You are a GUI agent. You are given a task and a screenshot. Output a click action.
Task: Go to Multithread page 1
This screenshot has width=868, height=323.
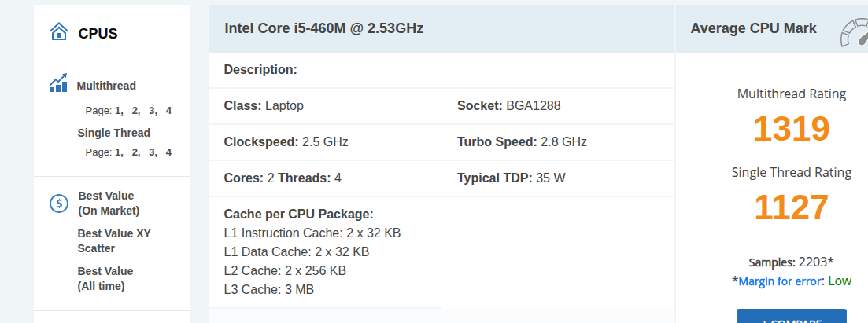tap(119, 110)
